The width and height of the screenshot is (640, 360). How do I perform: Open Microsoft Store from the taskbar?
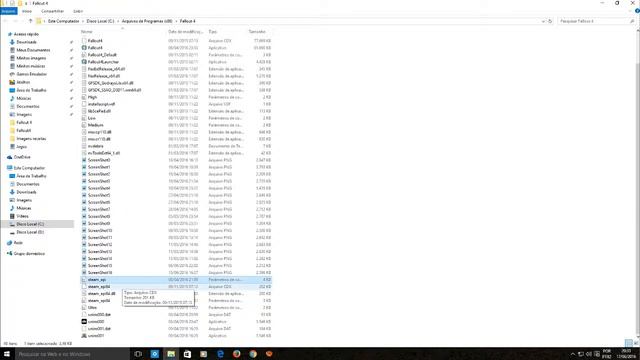[187, 354]
